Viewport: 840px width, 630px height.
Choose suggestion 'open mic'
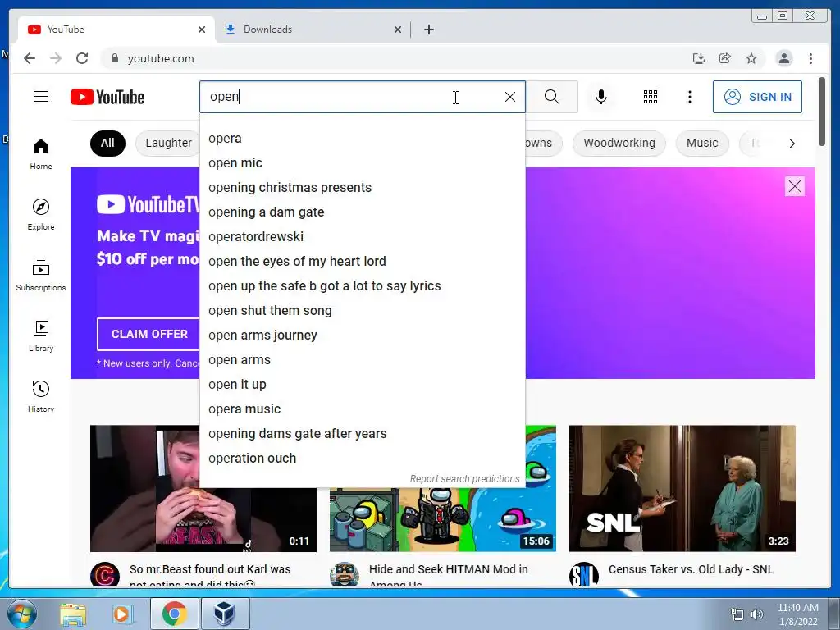(x=362, y=163)
